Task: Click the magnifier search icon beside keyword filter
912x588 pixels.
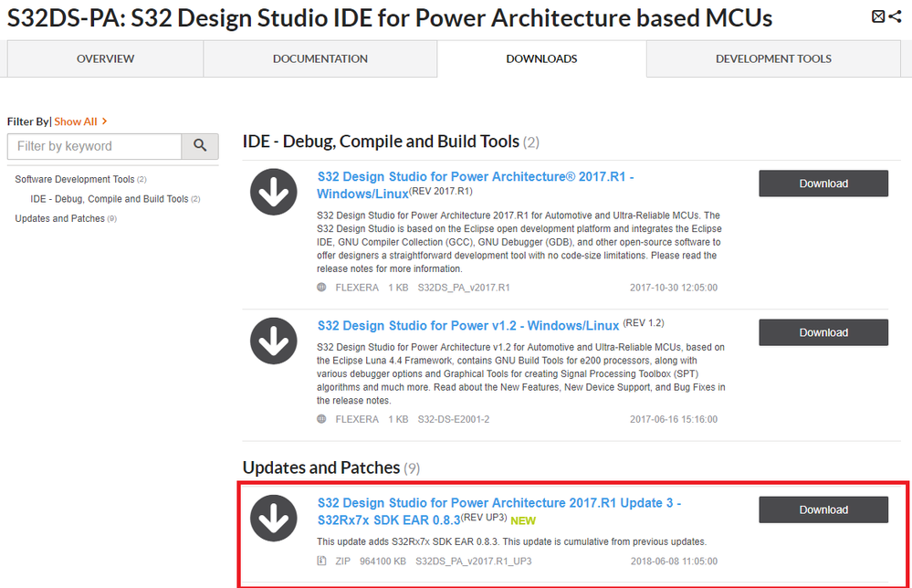Action: 201,146
